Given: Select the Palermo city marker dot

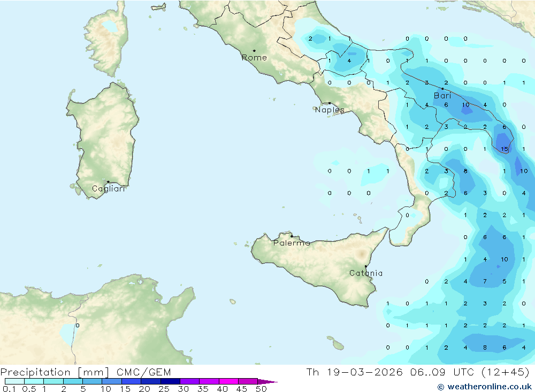Looking at the screenshot, I should pos(292,236).
